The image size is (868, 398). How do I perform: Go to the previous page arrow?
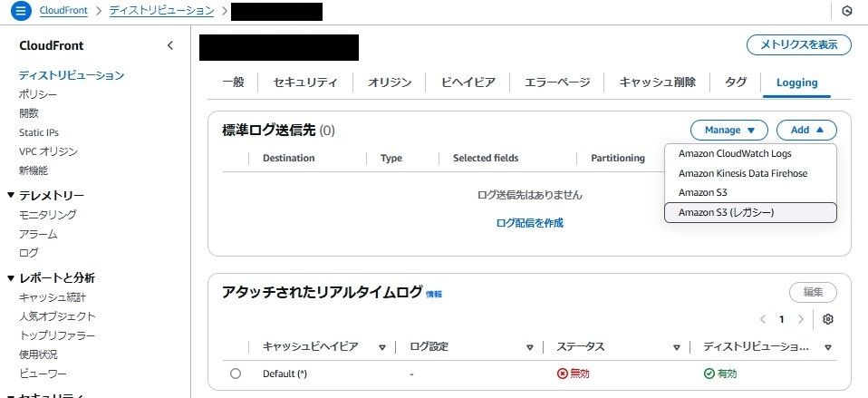click(x=763, y=319)
